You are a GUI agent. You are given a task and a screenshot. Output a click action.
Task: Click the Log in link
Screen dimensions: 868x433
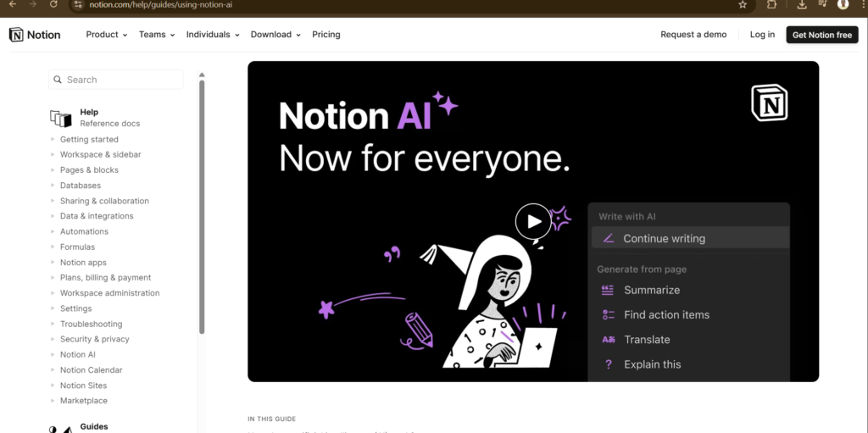[762, 35]
